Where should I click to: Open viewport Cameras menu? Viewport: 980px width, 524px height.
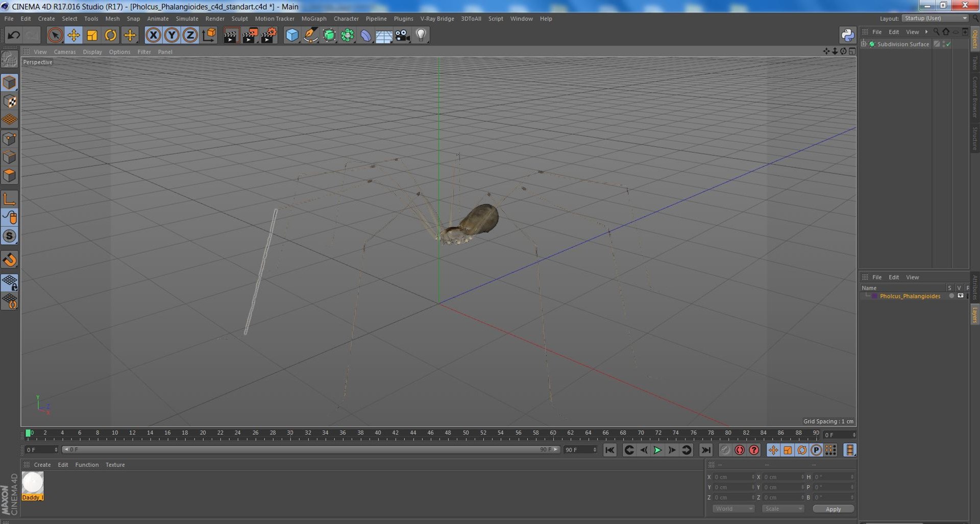coord(65,52)
